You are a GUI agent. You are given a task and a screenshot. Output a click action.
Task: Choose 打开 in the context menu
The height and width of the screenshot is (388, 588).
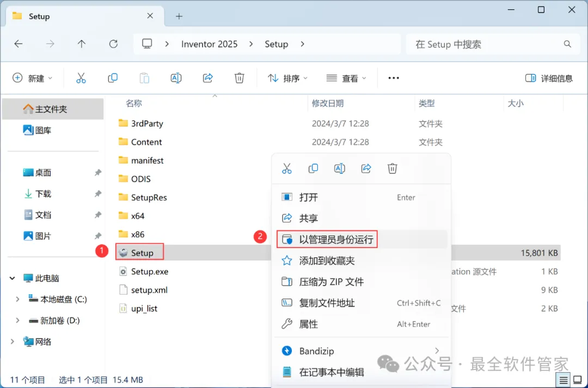362,197
